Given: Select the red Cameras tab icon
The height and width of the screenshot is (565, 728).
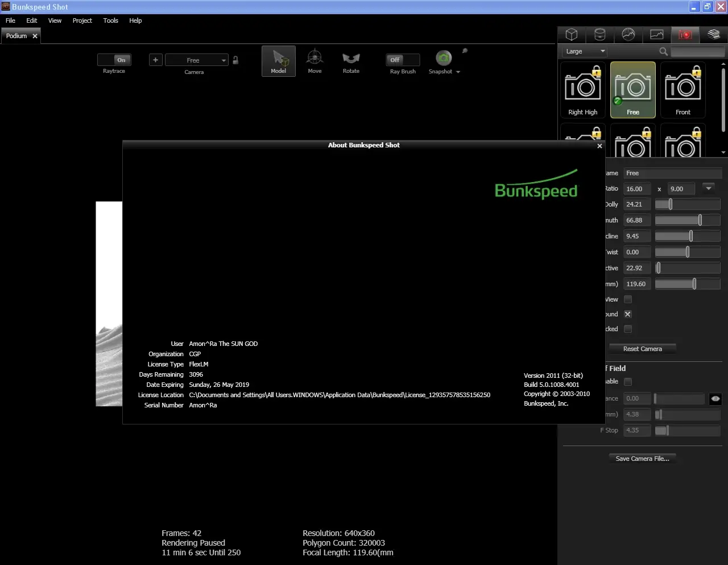Looking at the screenshot, I should (685, 35).
